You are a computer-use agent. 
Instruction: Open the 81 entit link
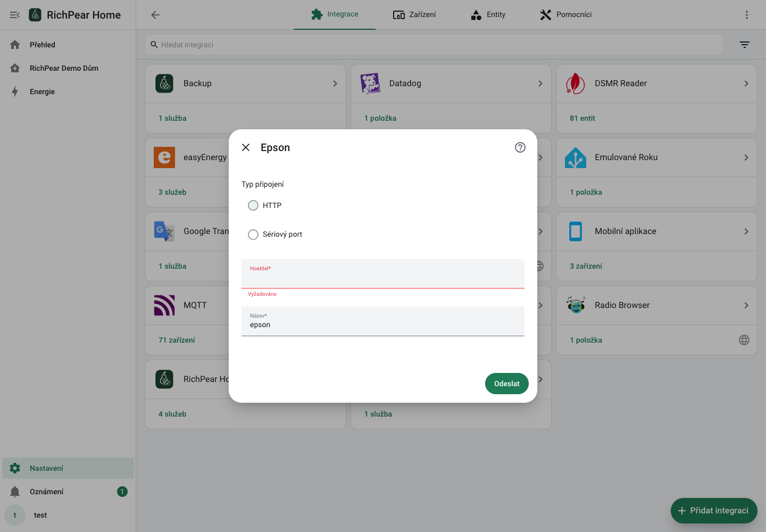click(582, 118)
